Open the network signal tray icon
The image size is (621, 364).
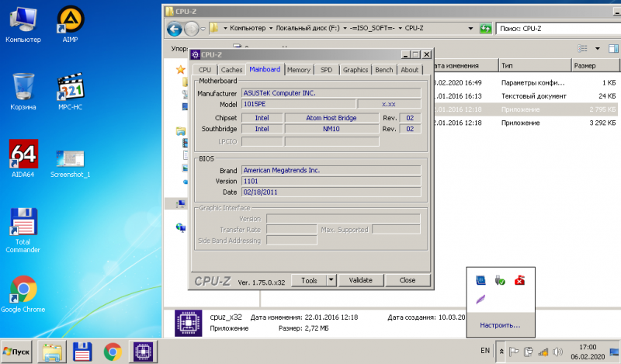tap(543, 352)
